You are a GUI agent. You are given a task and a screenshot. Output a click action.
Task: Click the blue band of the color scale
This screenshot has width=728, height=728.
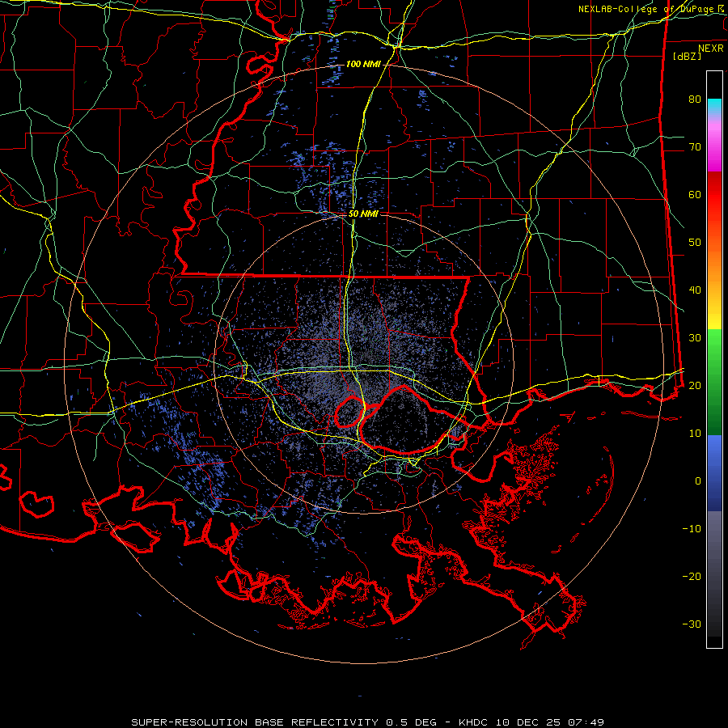pos(714,473)
